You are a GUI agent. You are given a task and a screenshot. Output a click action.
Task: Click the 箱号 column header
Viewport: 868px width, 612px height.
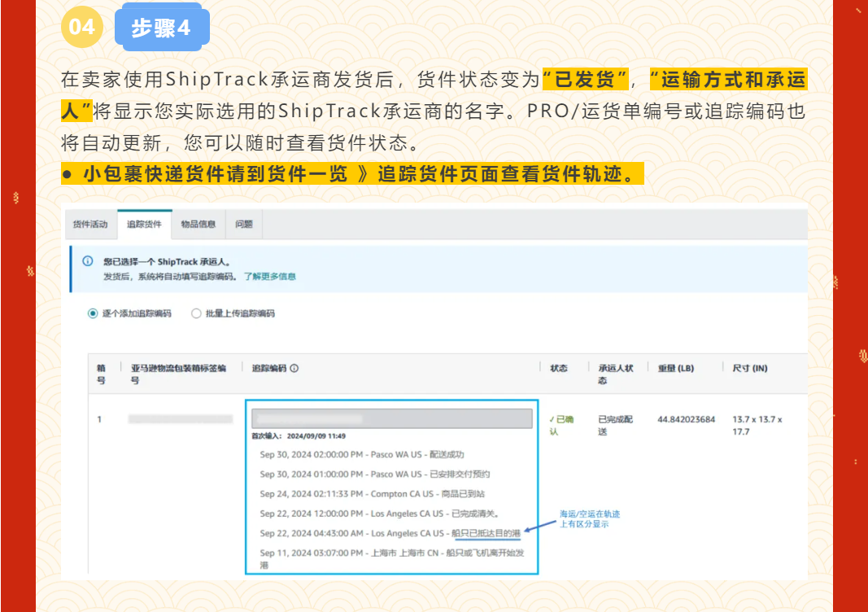102,374
